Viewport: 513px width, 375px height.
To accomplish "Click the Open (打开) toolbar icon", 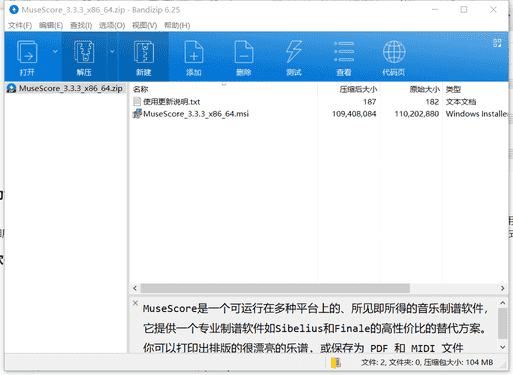I will 27,52.
